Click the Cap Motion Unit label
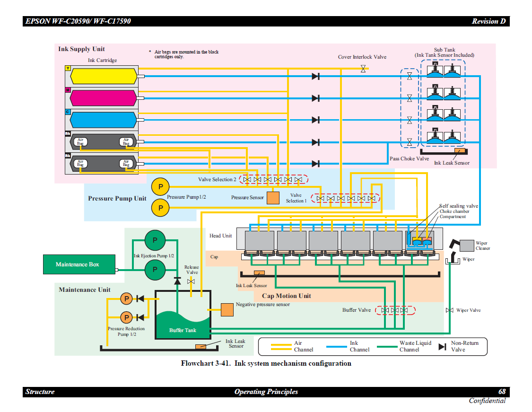The image size is (532, 412). click(286, 296)
